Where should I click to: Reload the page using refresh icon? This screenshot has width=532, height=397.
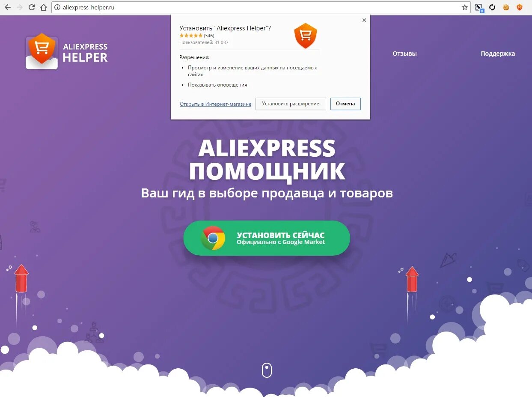point(31,7)
